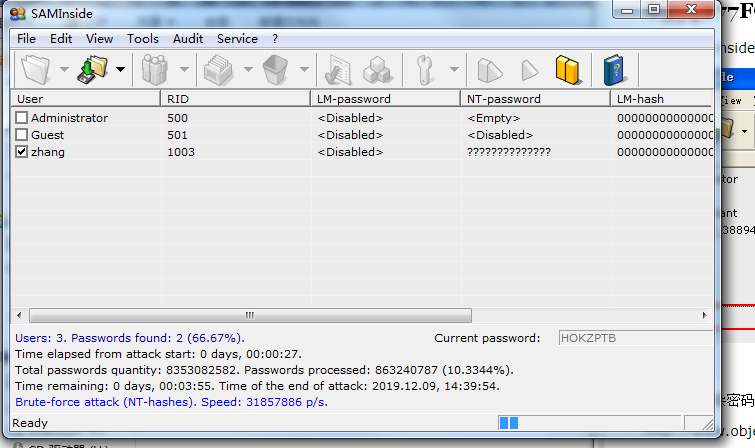Click Administrator's <Disabled> LM-password cell
Screen dimensions: 755x448
tap(350, 118)
